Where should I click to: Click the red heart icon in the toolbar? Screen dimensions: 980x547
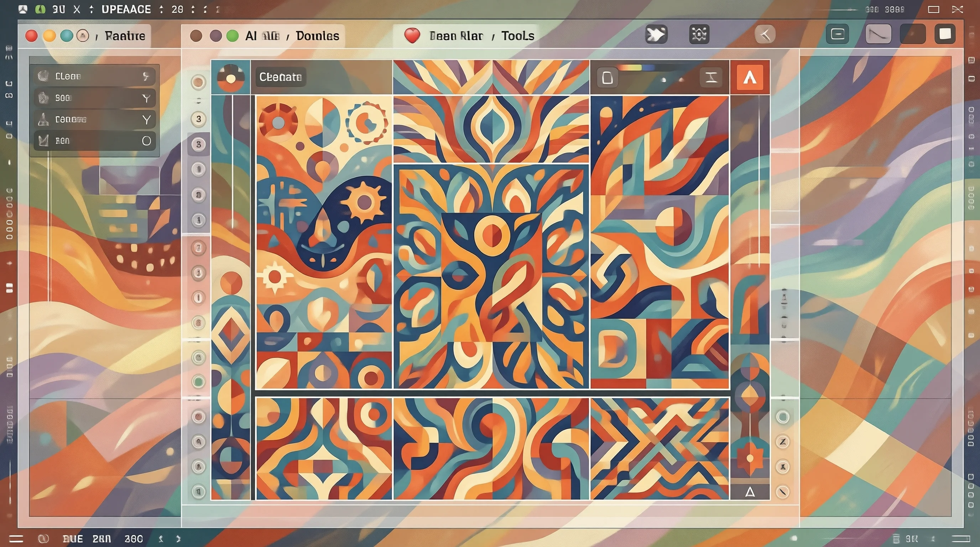[412, 35]
